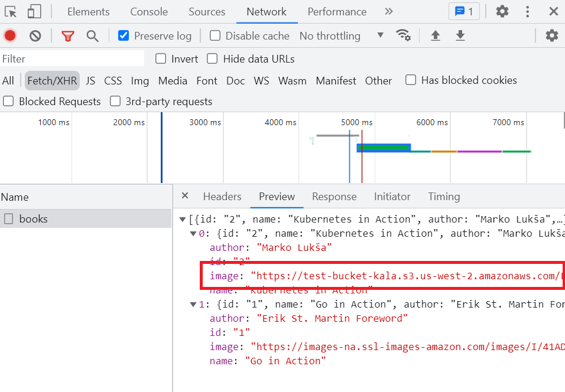Viewport: 565px width, 392px height.
Task: Uncheck the Preserve log checkbox
Action: [x=124, y=36]
